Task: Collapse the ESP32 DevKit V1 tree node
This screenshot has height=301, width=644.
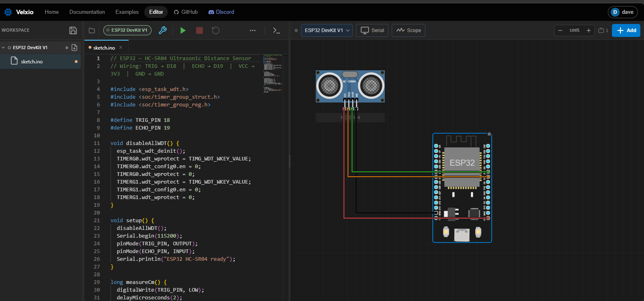Action: [4, 48]
